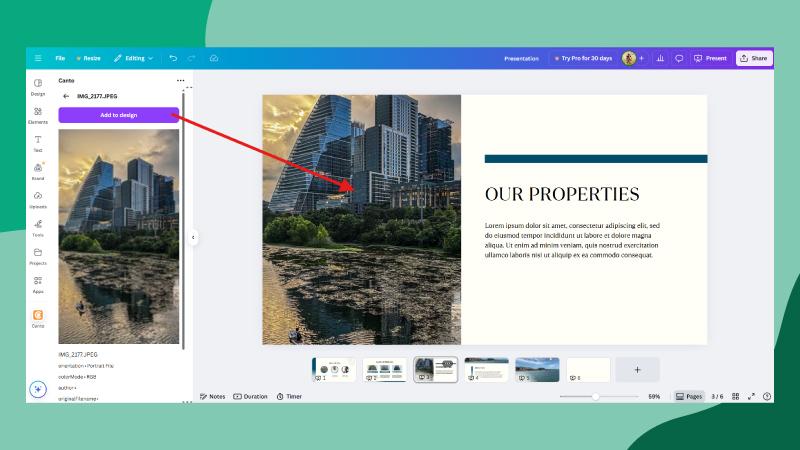Open page 6 blank thumbnail
The width and height of the screenshot is (800, 450).
(588, 369)
